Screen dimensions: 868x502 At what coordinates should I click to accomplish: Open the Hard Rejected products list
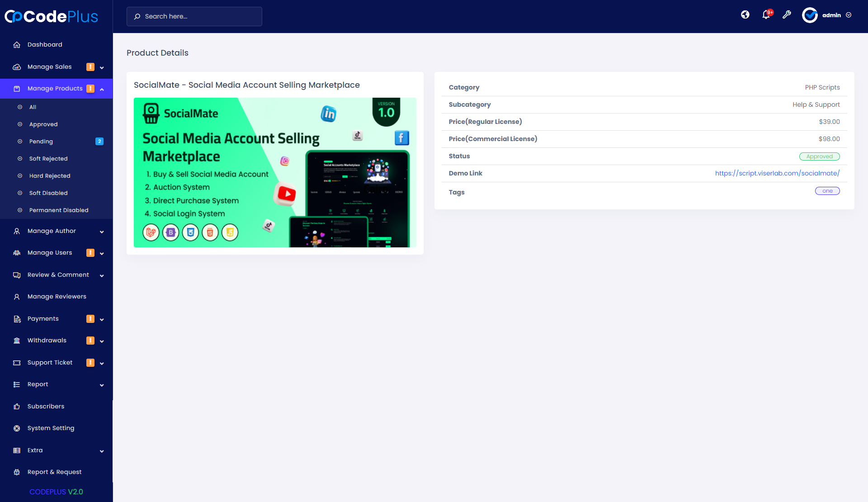(50, 176)
